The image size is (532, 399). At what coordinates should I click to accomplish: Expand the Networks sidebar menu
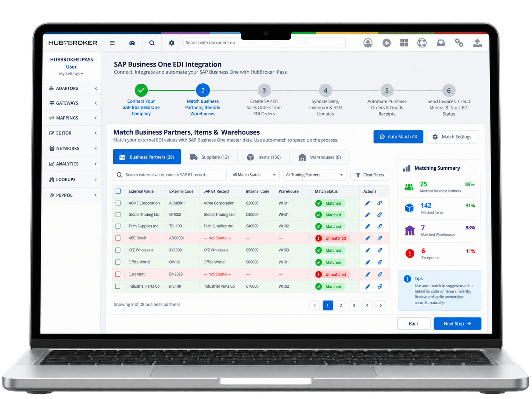point(72,148)
